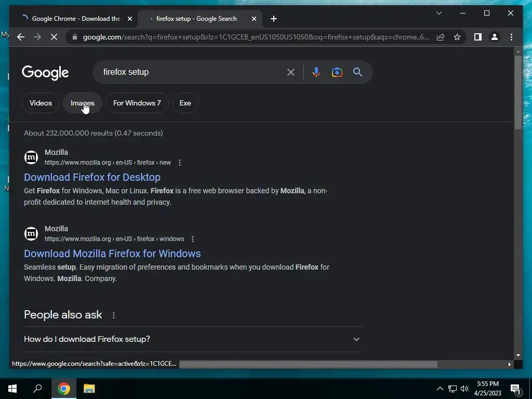Image resolution: width=532 pixels, height=399 pixels.
Task: Select the For Windows 7 filter chip
Action: pos(137,103)
